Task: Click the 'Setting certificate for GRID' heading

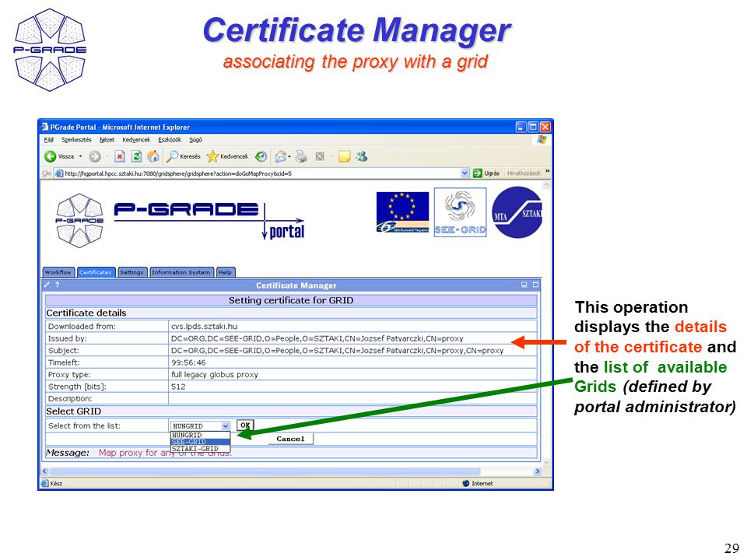Action: click(291, 300)
